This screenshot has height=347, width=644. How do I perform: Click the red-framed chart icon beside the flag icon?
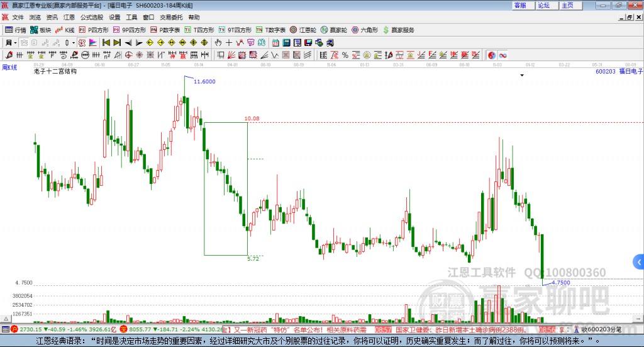point(82,43)
